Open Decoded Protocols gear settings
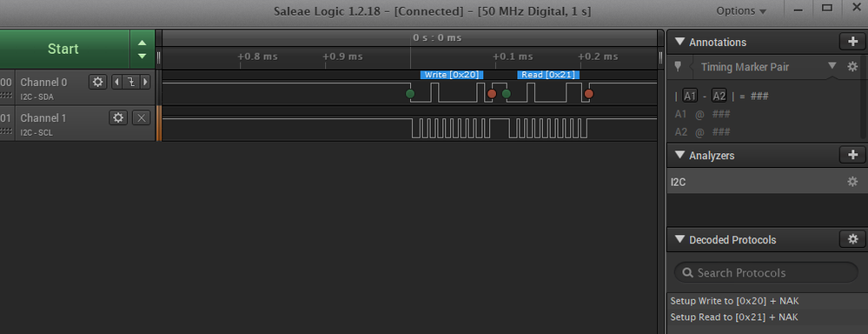 pyautogui.click(x=852, y=239)
